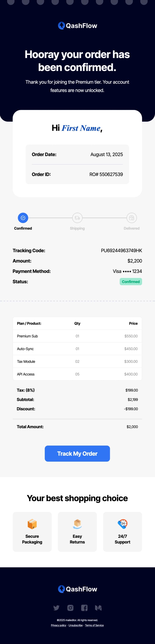The height and width of the screenshot is (644, 155).
Task: Click the 24/7 Support phone icon
Action: tap(123, 523)
